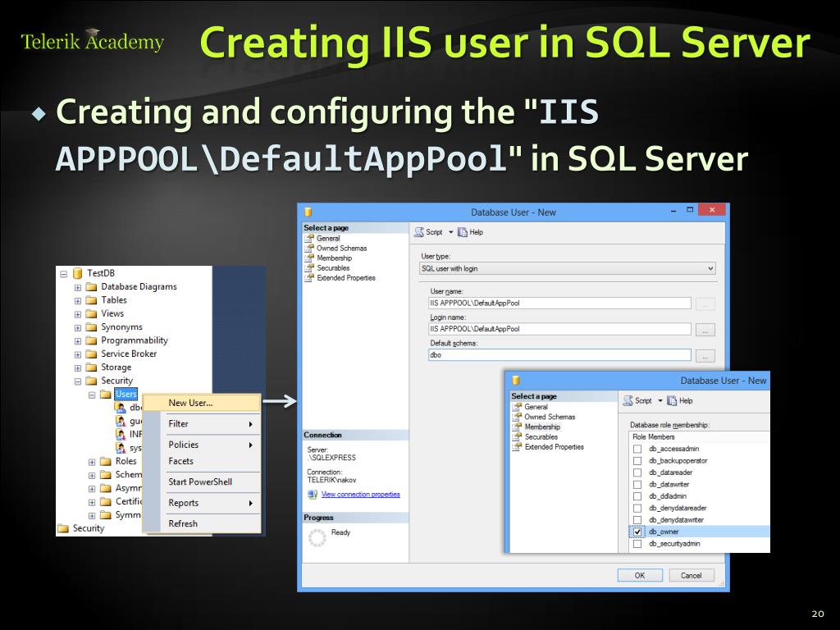The image size is (840, 630).
Task: Open View connection properties link
Action: (361, 495)
